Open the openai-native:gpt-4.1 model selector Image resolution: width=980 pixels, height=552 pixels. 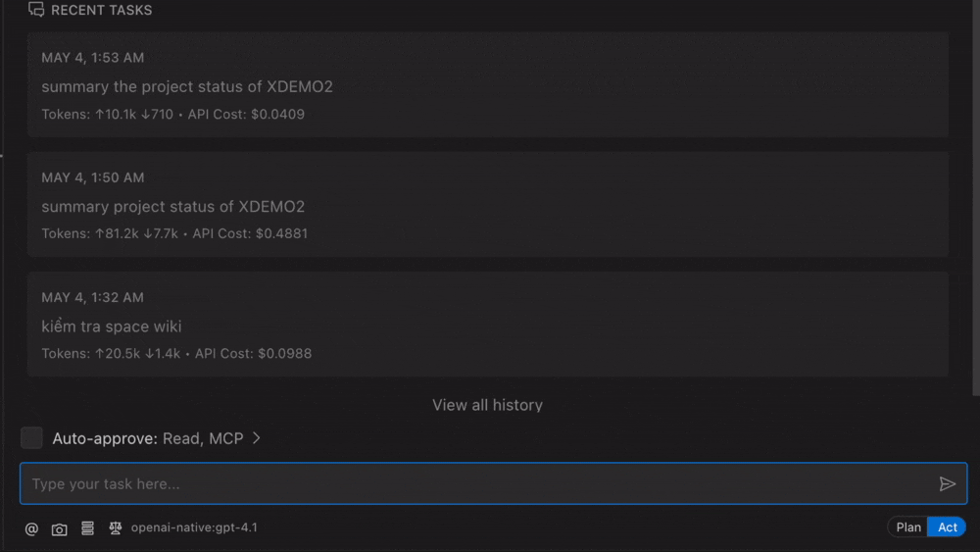[194, 527]
